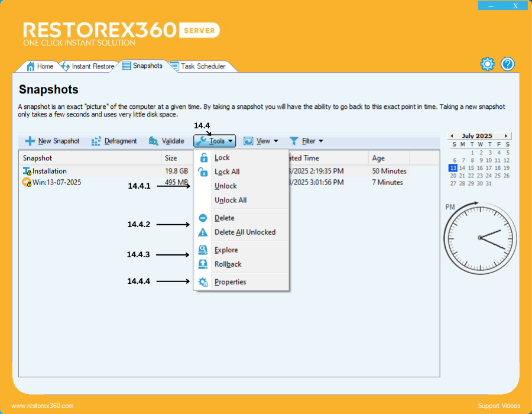Click the Properties gear icon in menu
Screen dimensions: 532x414
[x=203, y=282]
